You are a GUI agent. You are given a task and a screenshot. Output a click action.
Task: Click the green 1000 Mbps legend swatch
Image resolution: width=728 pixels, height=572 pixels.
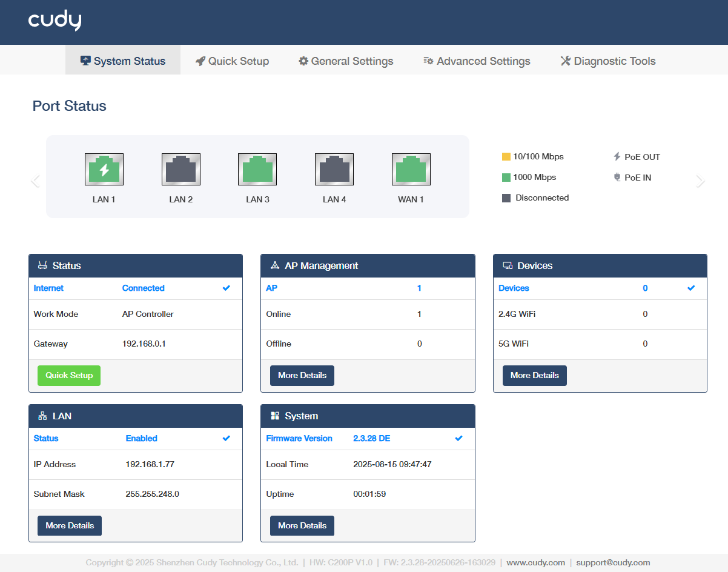click(x=506, y=178)
